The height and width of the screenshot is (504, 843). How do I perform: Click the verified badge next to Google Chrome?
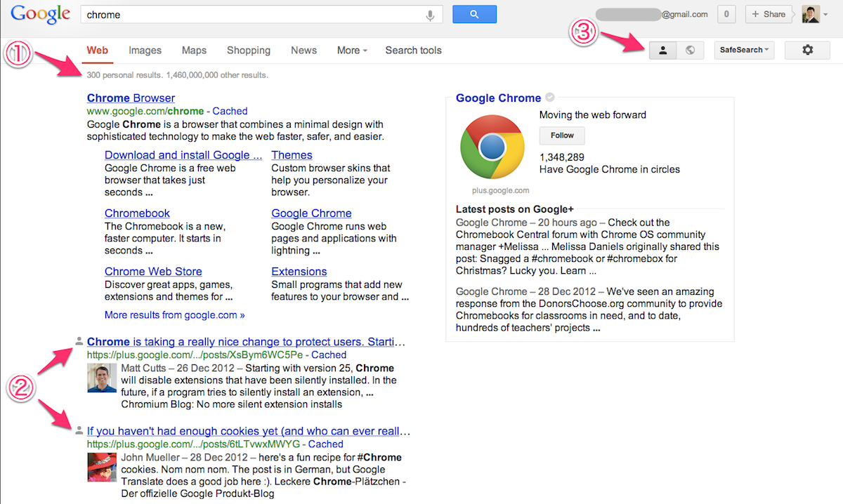point(550,98)
